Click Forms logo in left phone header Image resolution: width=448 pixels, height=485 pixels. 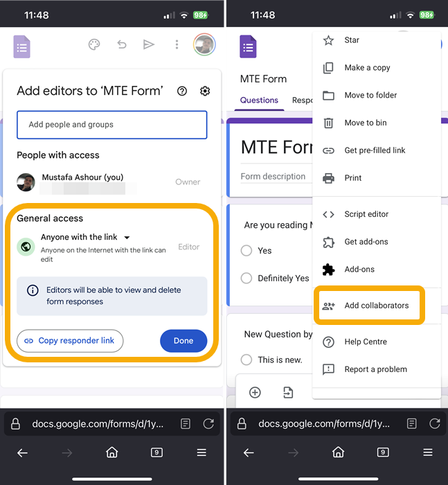pos(21,46)
